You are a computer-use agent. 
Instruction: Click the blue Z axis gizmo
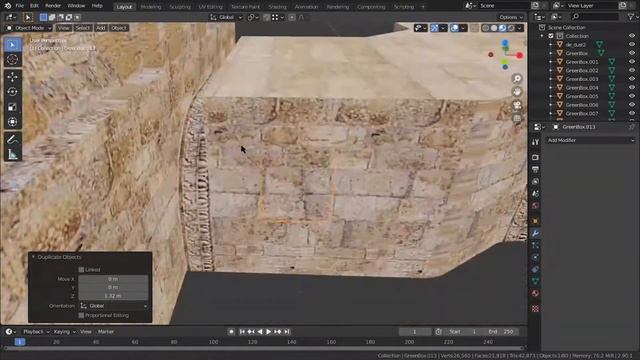coord(505,42)
